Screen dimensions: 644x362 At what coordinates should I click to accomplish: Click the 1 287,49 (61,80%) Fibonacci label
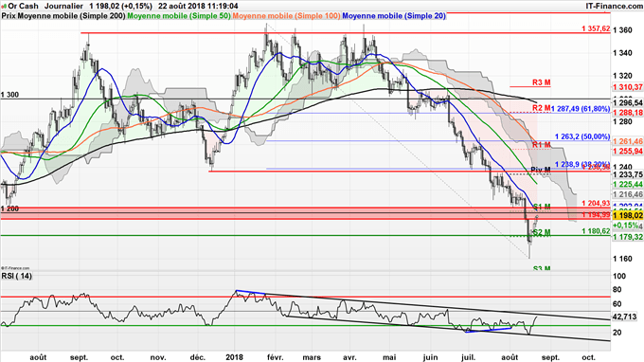click(x=581, y=109)
